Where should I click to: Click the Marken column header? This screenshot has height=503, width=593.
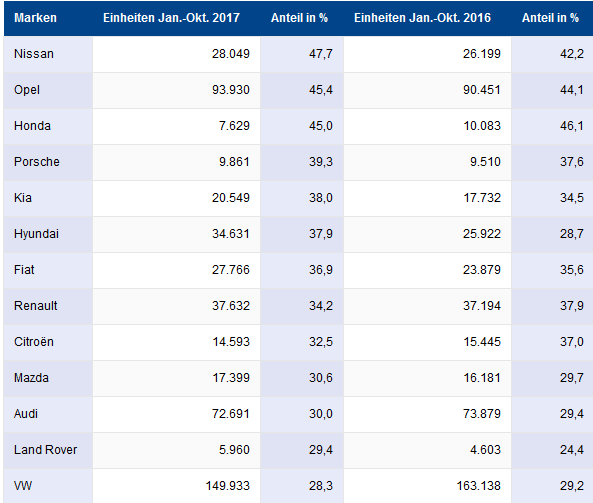click(x=35, y=18)
